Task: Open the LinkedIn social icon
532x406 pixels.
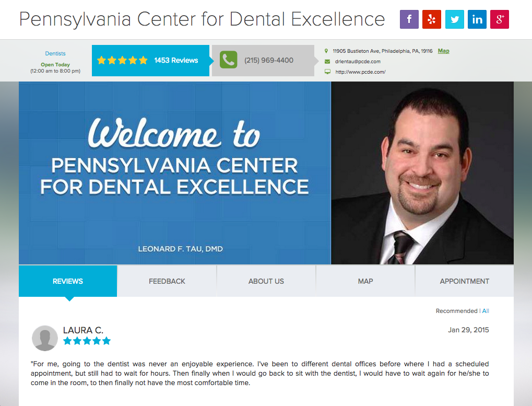Action: click(477, 19)
